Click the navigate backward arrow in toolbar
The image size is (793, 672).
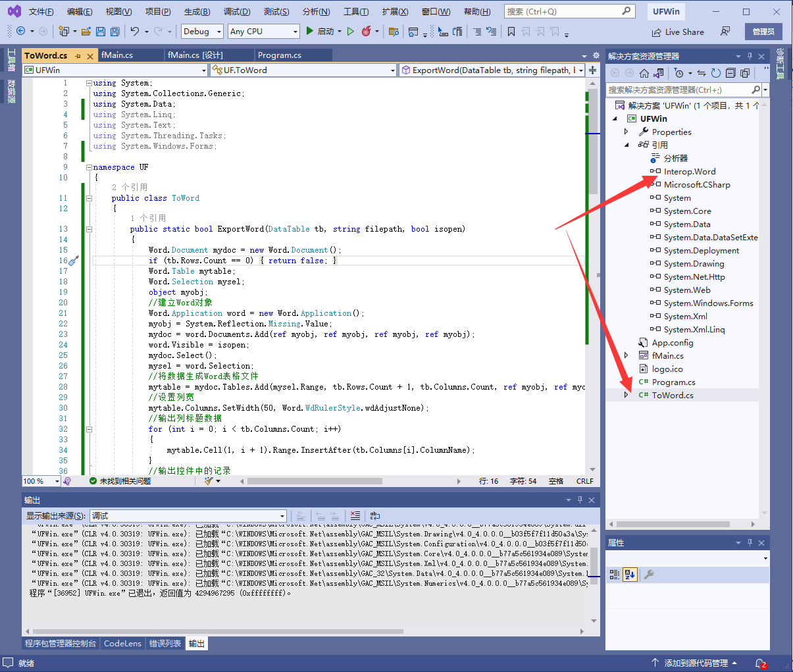click(x=21, y=32)
